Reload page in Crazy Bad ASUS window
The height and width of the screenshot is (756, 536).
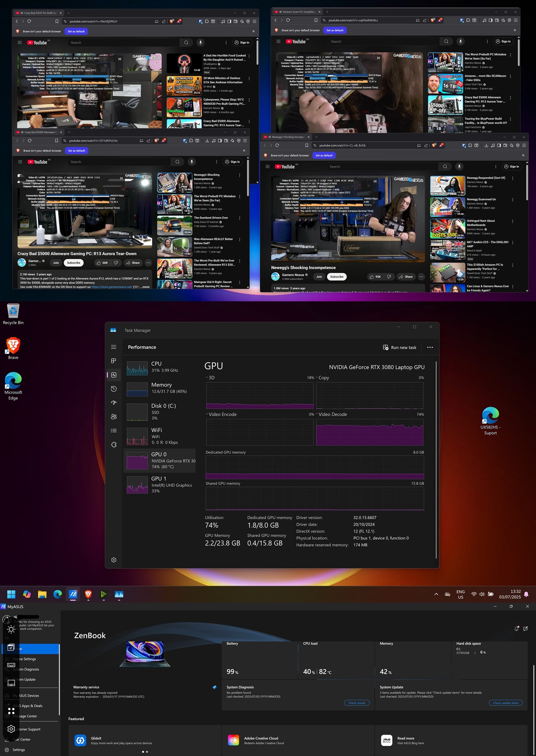coord(29,22)
